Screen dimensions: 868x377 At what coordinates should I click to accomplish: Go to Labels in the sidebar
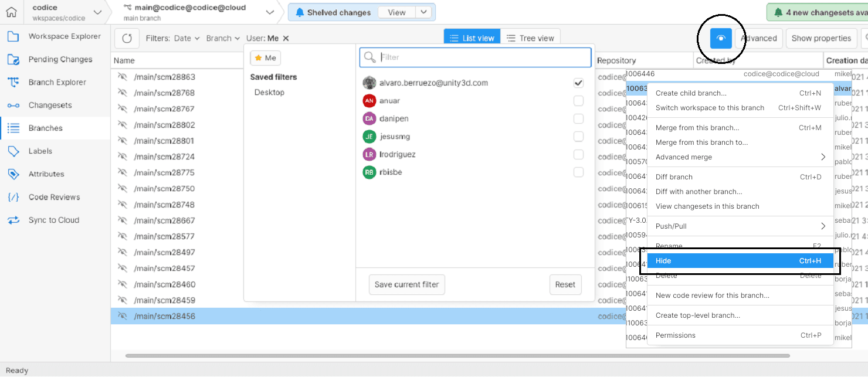40,151
